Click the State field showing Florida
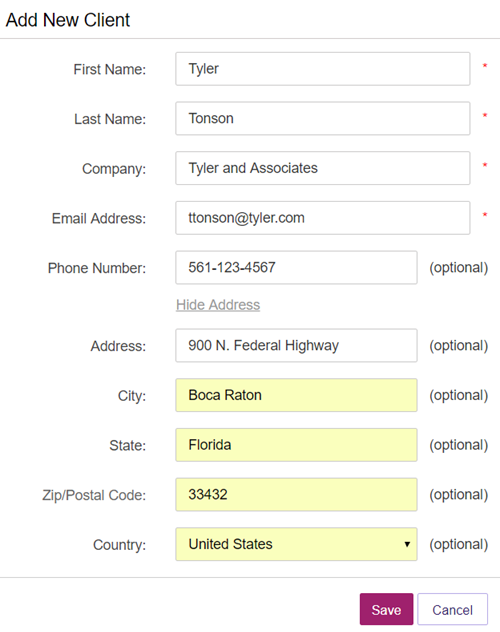Viewport: 500px width, 632px height. pos(297,445)
